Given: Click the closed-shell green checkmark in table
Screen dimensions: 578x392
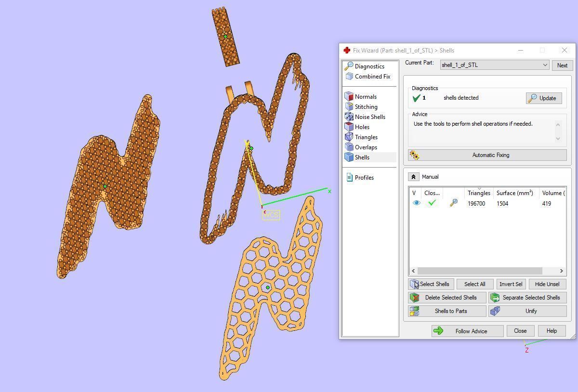Looking at the screenshot, I should pyautogui.click(x=432, y=203).
